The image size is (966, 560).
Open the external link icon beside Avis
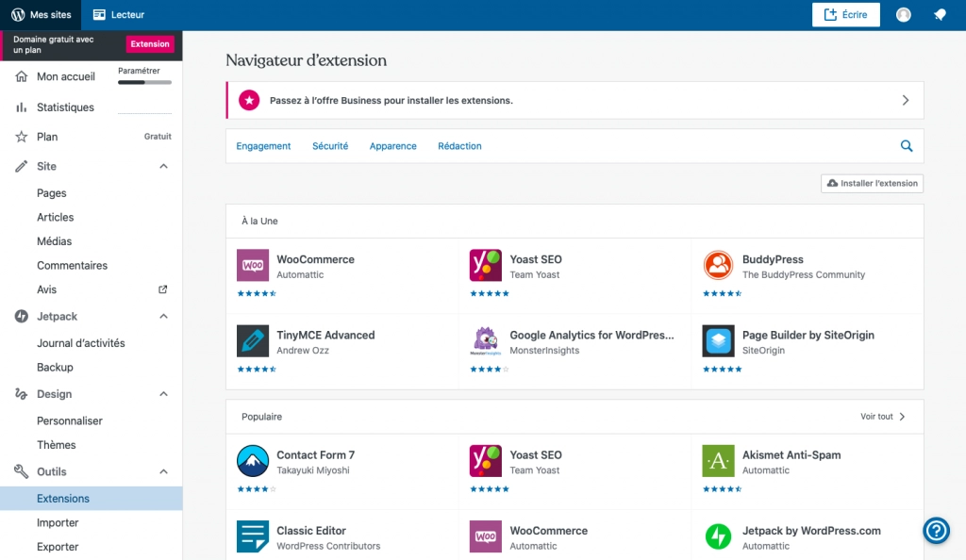pyautogui.click(x=162, y=289)
